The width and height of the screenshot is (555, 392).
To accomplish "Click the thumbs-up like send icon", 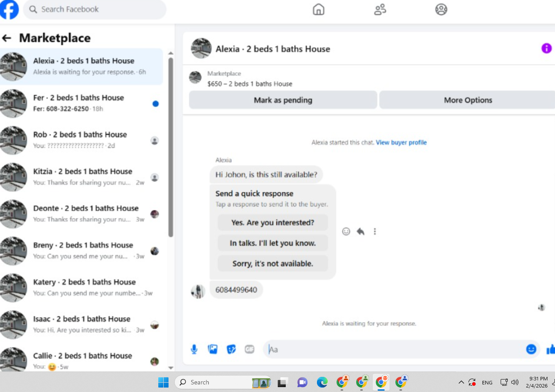I will click(551, 349).
